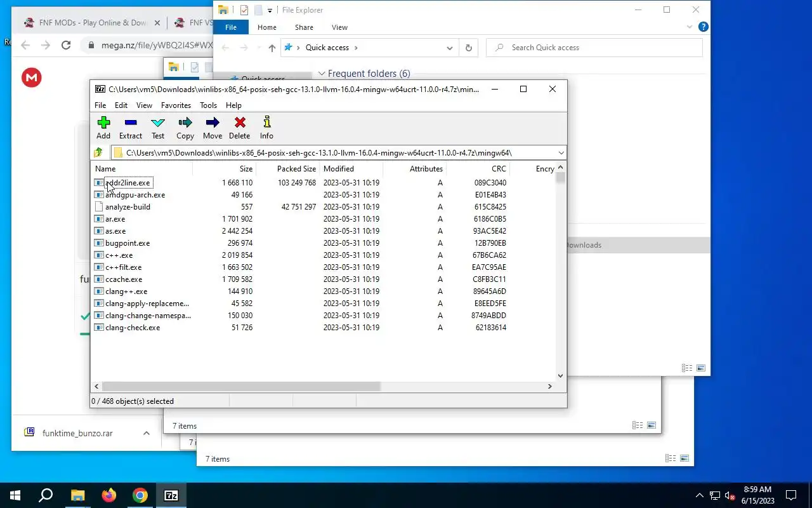The width and height of the screenshot is (812, 508).
Task: Collapse the Frequent folders section
Action: 322,74
